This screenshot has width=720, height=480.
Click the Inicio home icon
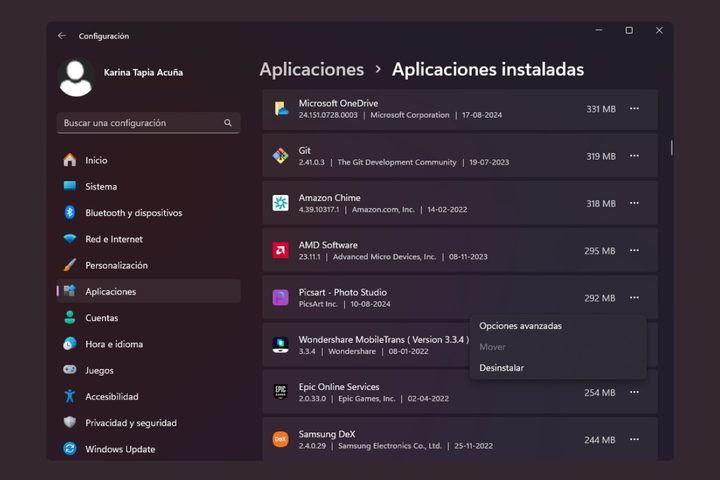tap(70, 160)
